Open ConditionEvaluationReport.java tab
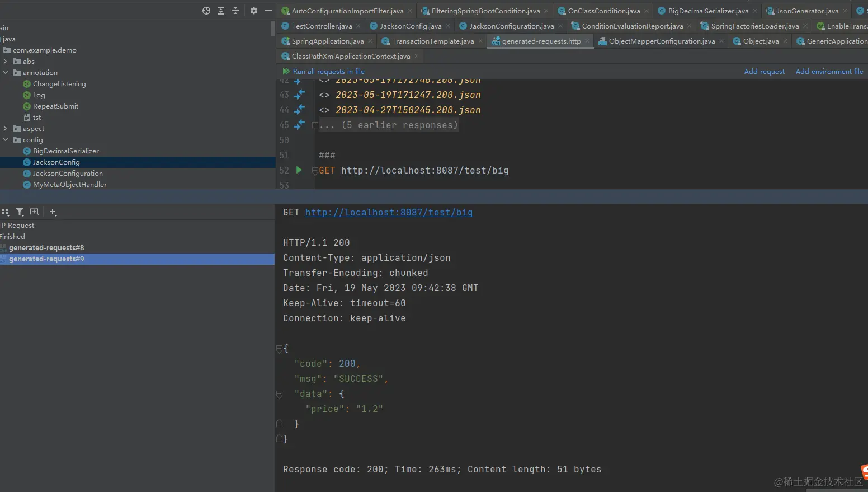The image size is (868, 492). 632,26
